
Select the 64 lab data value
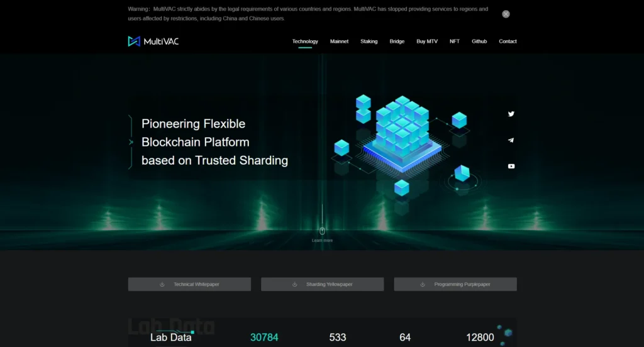(405, 337)
